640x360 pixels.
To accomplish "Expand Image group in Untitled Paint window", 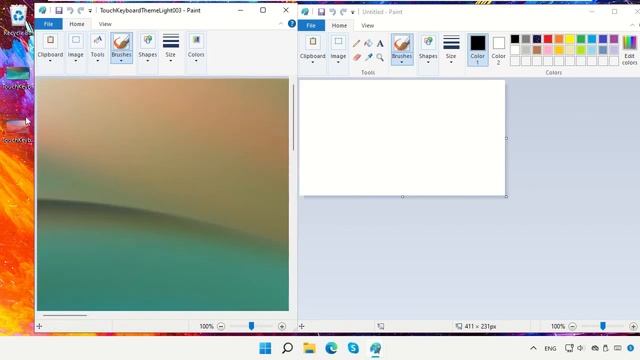I will (x=338, y=50).
